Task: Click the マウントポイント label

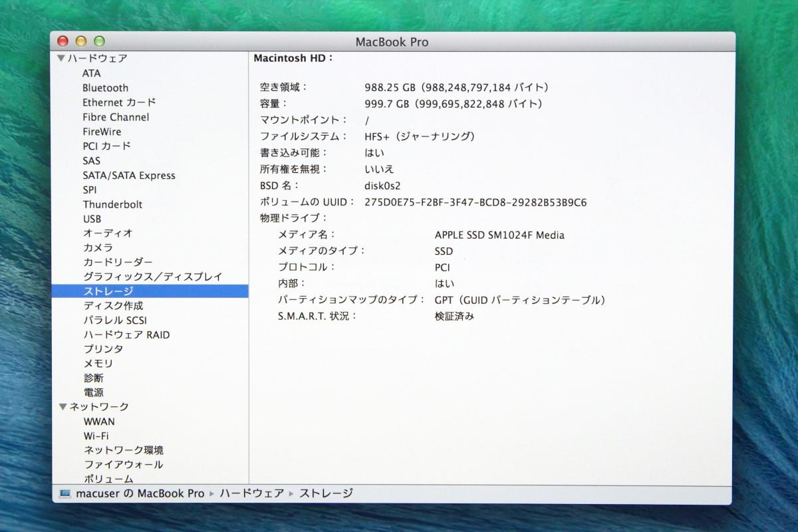Action: coord(304,120)
